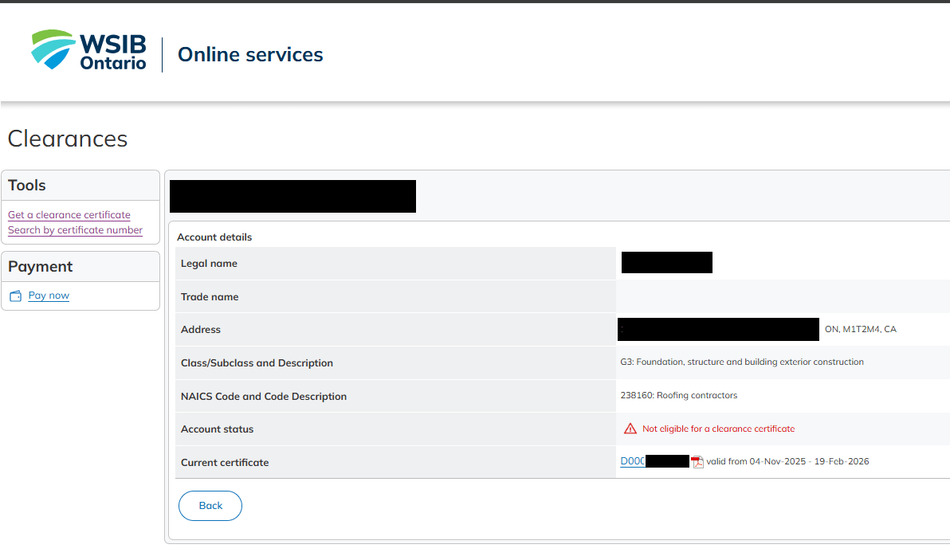Click the Address row label
The image size is (950, 560).
point(201,329)
